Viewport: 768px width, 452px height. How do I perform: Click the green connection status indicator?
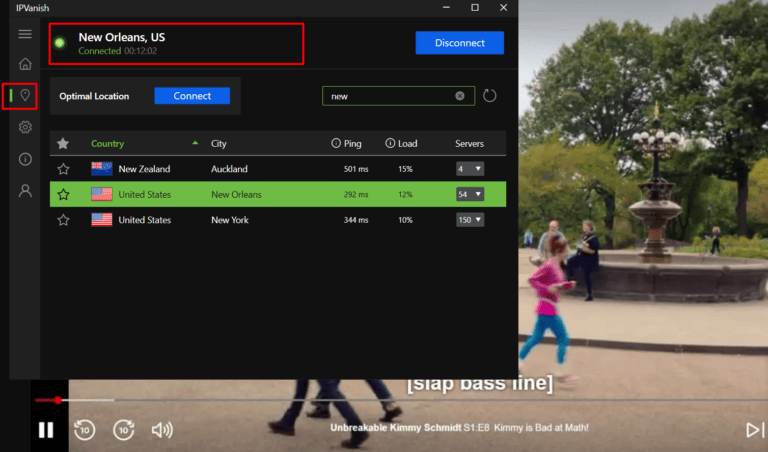[60, 43]
